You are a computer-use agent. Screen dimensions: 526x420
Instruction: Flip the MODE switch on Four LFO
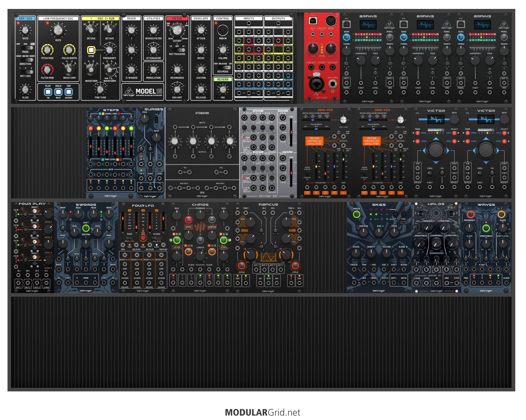click(x=130, y=238)
